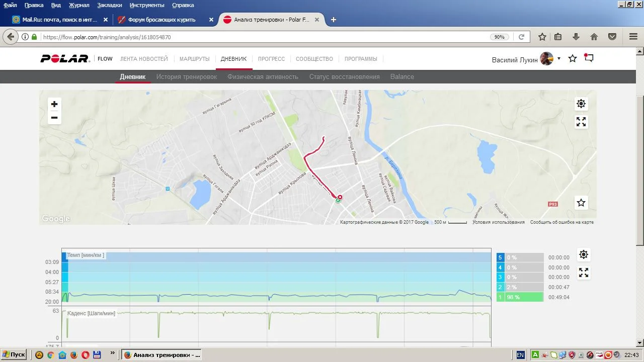Reload the page in address bar
This screenshot has width=644, height=362.
pos(521,37)
